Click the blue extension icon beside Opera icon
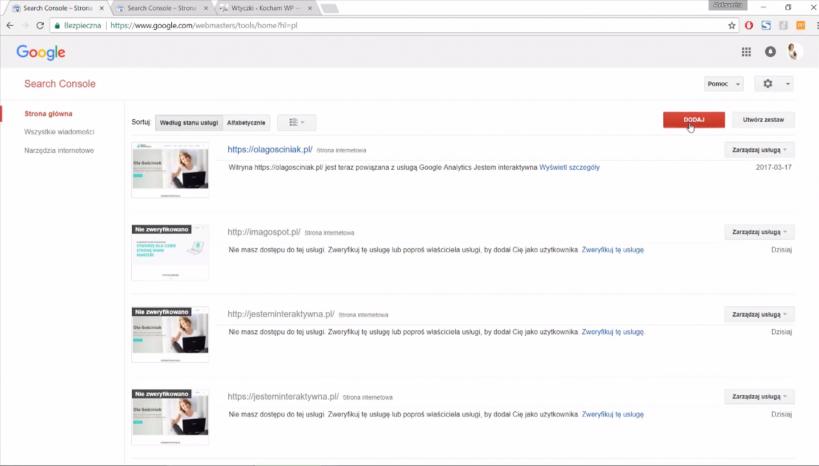The image size is (819, 466). [766, 25]
